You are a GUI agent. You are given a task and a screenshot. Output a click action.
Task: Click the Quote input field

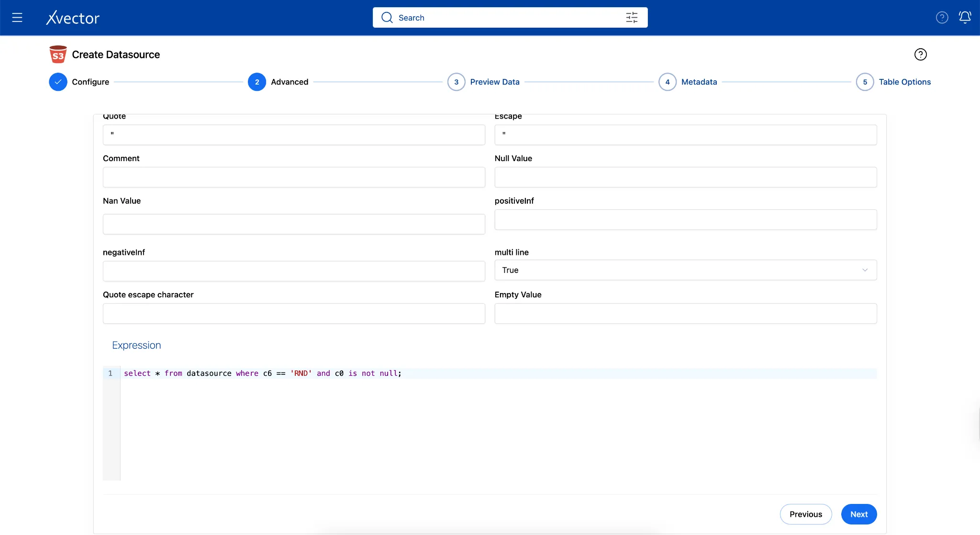(294, 135)
